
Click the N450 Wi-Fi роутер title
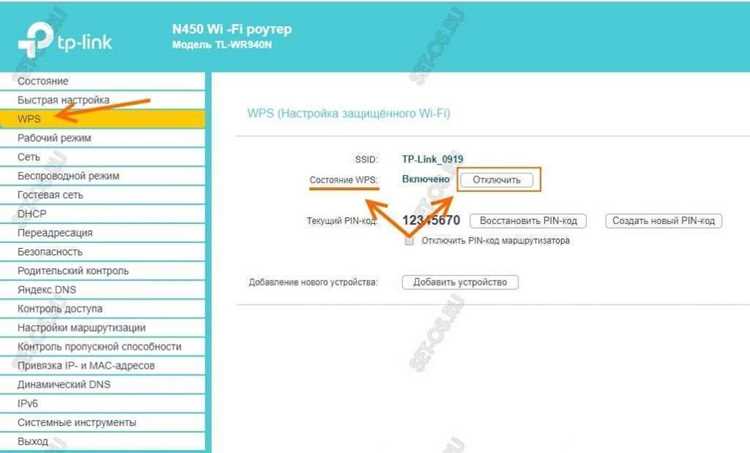pos(232,29)
